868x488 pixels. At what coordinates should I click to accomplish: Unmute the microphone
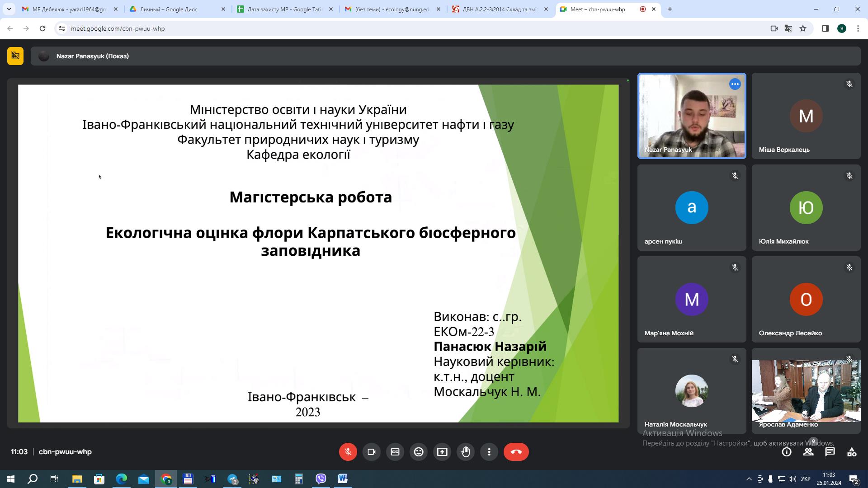(x=348, y=451)
